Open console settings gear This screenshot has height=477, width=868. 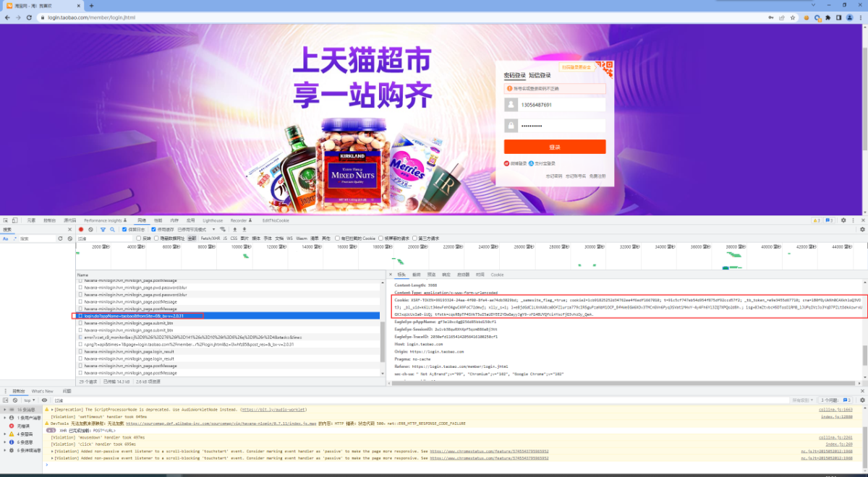point(861,400)
